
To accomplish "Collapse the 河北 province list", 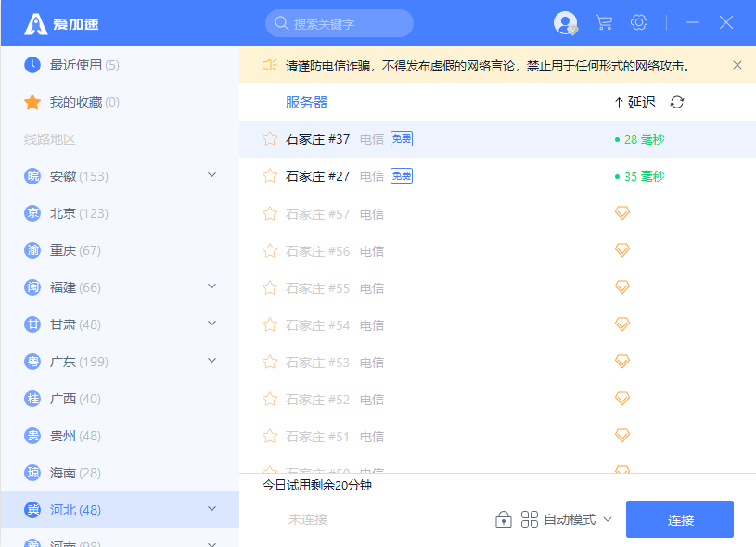I will (x=211, y=510).
